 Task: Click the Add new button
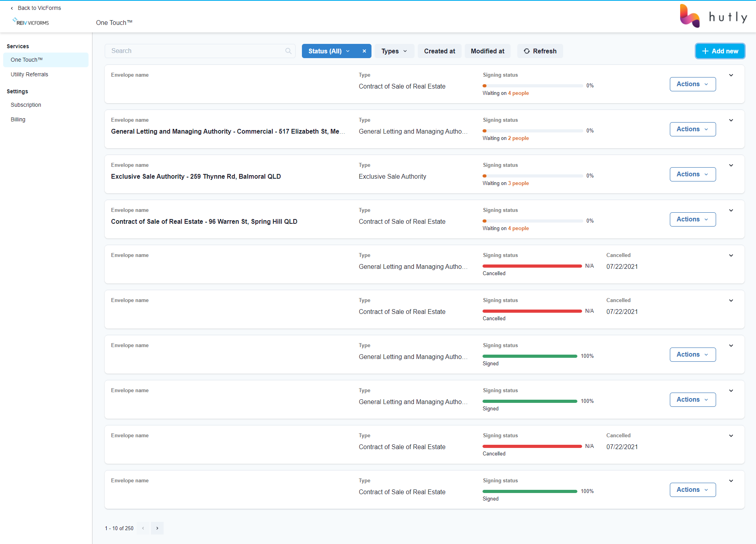pyautogui.click(x=720, y=51)
